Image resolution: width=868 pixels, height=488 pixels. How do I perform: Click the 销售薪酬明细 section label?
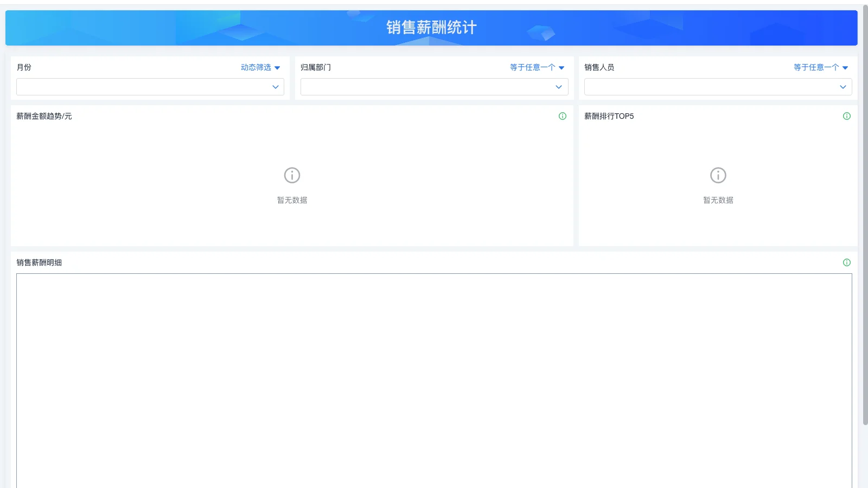tap(38, 262)
